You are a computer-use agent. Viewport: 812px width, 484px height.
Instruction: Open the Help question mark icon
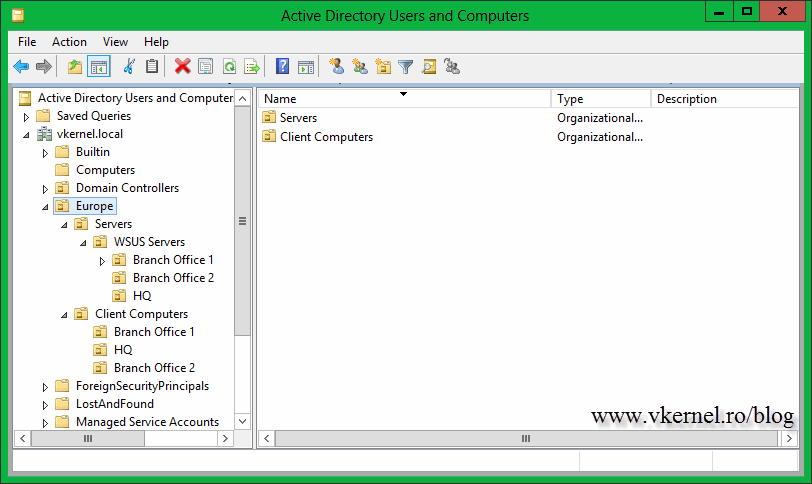coord(282,66)
